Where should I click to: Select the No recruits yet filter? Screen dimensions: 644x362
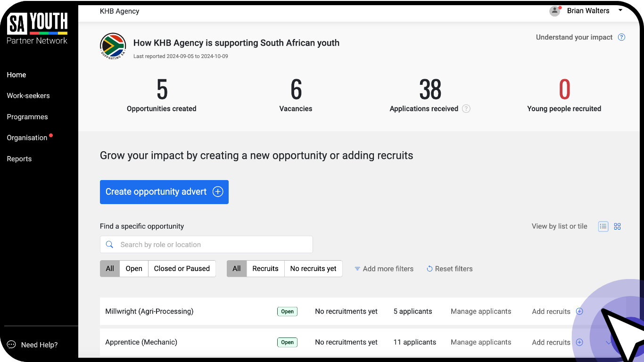pos(314,269)
